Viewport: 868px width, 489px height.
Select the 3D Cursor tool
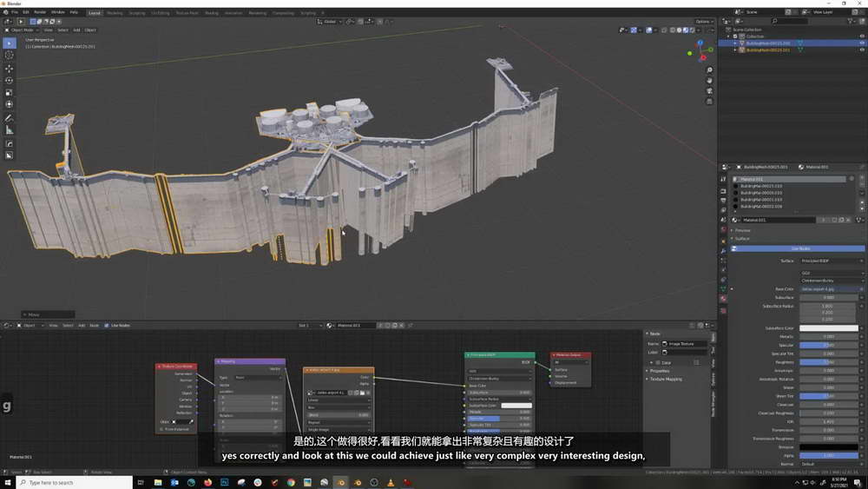10,55
